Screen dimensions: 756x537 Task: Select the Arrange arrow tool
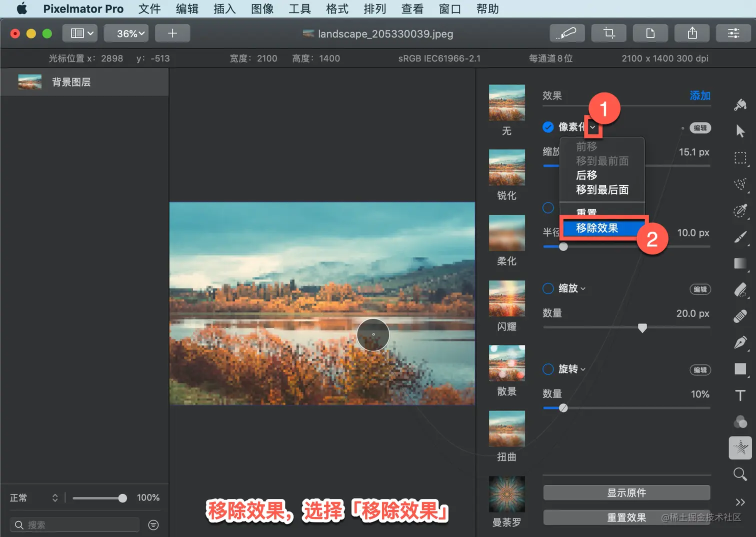[740, 131]
